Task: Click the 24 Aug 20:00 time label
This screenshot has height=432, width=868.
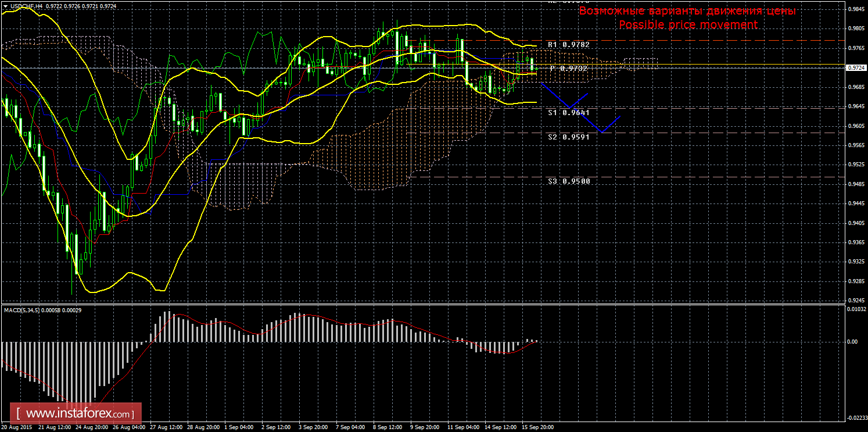Action: coord(92,427)
